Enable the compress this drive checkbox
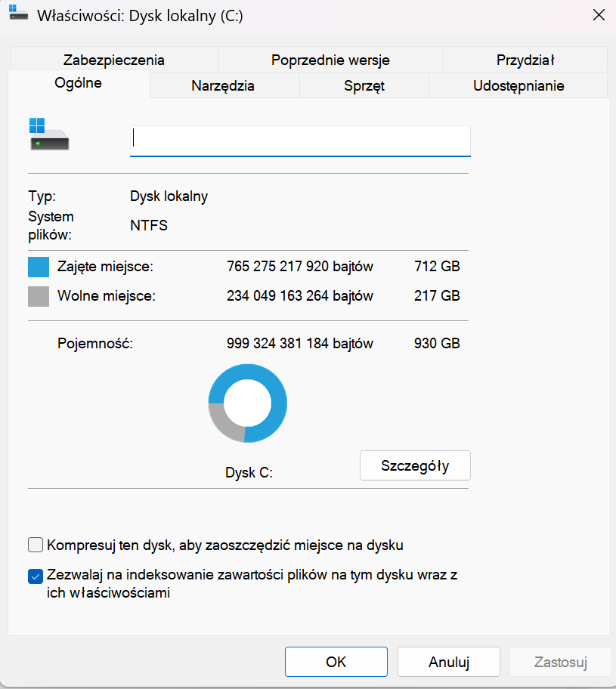616x689 pixels. 35,545
